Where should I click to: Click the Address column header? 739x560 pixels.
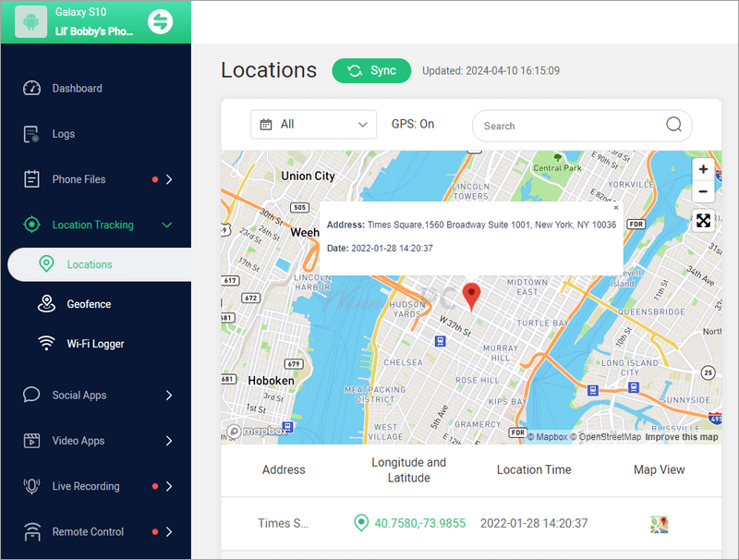tap(284, 469)
